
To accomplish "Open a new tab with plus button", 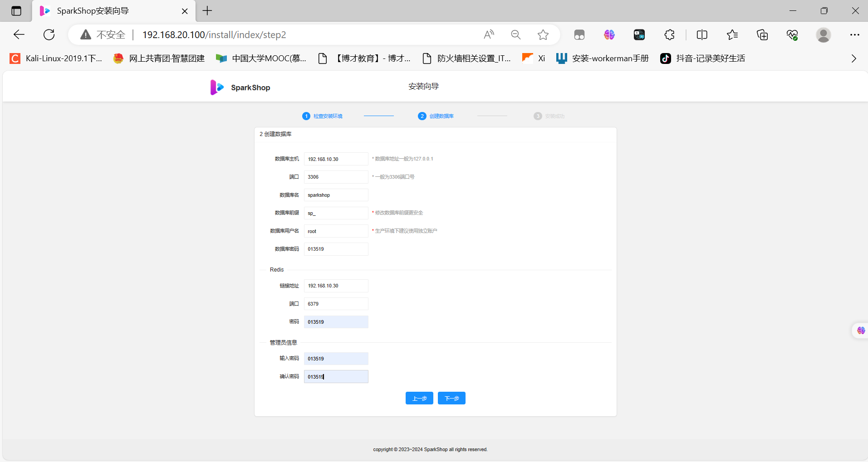I will [x=207, y=11].
